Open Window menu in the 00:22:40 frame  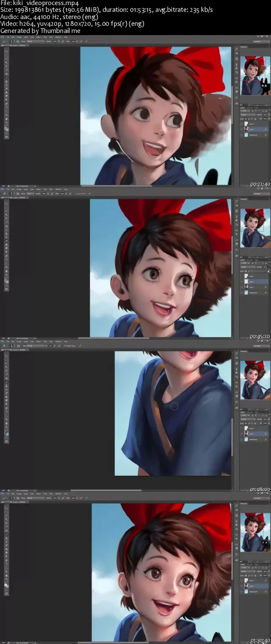58,37
